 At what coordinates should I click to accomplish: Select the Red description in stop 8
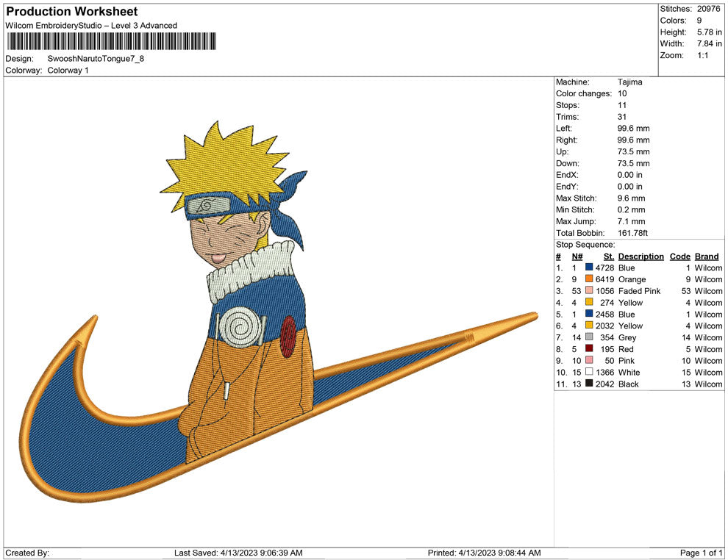(626, 349)
